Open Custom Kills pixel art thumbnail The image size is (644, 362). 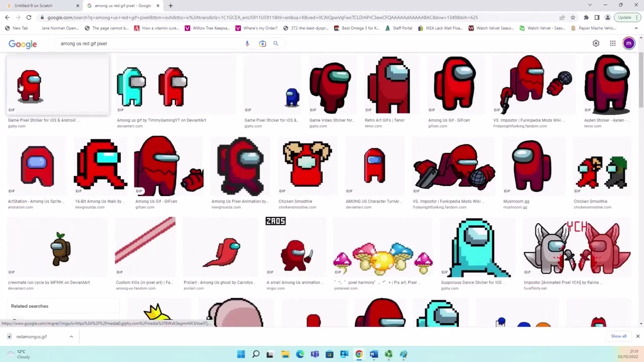(x=145, y=247)
